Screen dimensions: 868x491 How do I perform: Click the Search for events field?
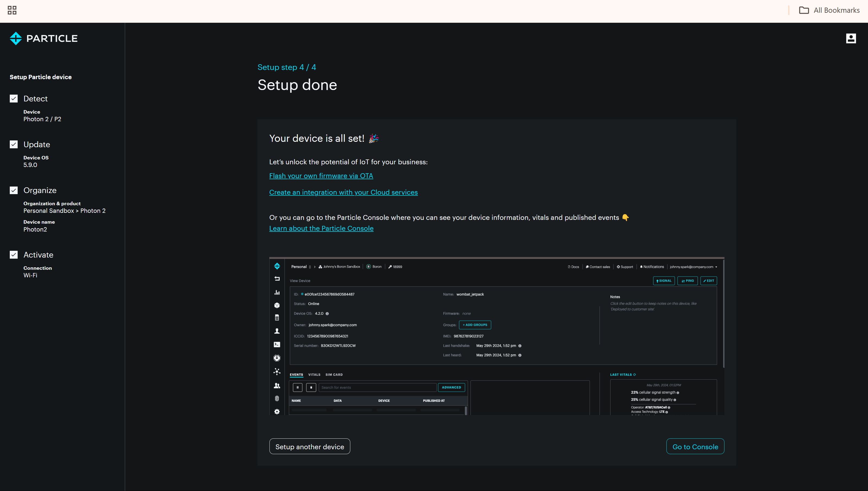pyautogui.click(x=377, y=387)
